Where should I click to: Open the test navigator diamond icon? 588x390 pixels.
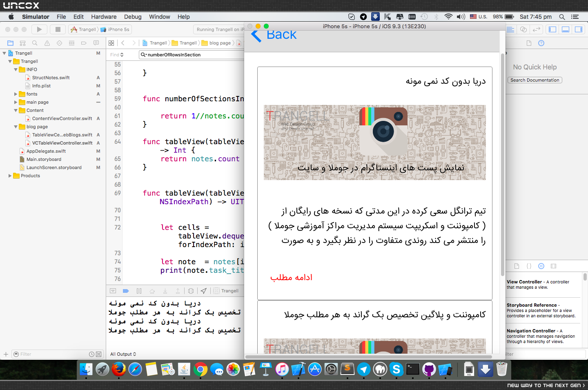click(59, 43)
